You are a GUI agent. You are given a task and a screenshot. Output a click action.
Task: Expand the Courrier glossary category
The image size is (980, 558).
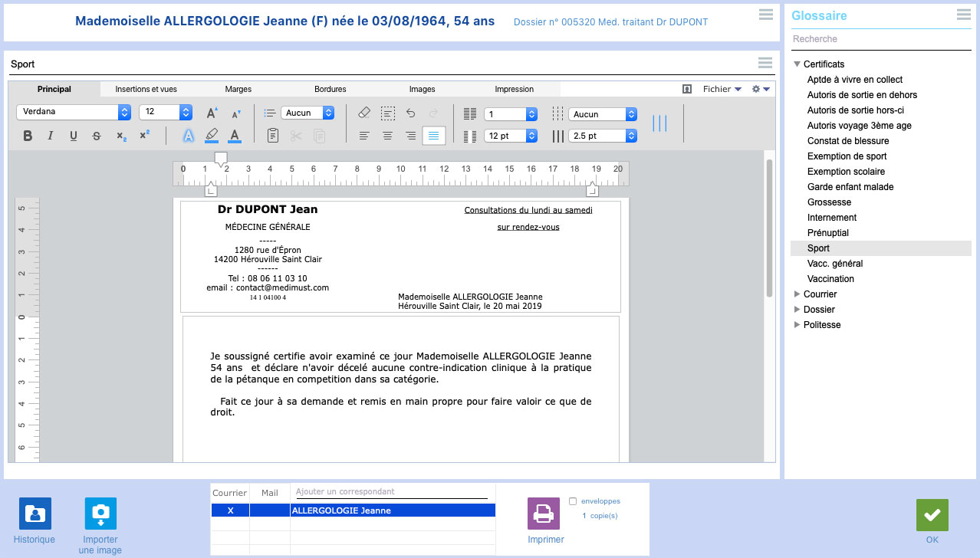[x=797, y=294]
